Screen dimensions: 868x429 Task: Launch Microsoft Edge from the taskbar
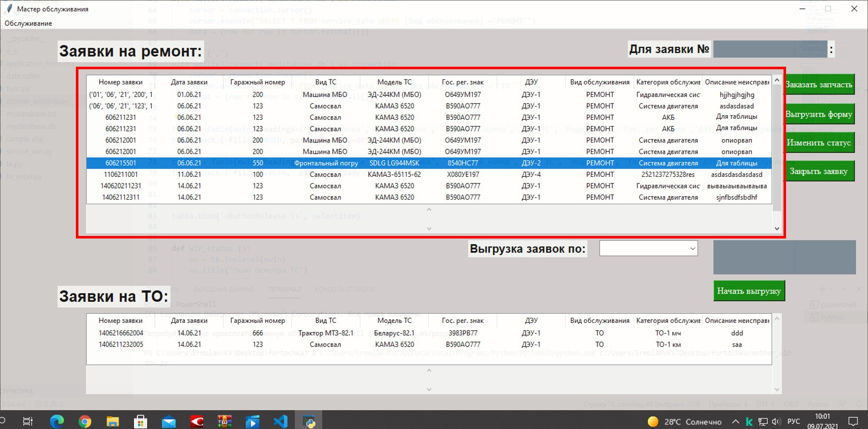(57, 421)
